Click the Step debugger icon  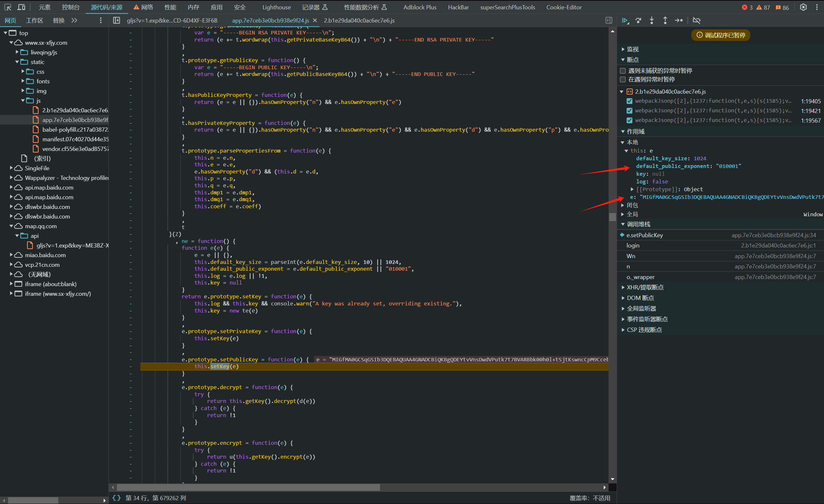pos(678,20)
